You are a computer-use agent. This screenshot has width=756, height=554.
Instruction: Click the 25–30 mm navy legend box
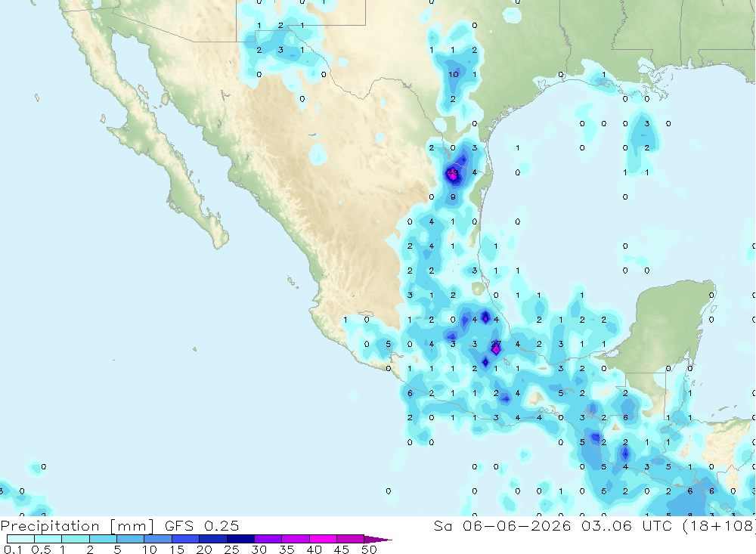[241, 539]
